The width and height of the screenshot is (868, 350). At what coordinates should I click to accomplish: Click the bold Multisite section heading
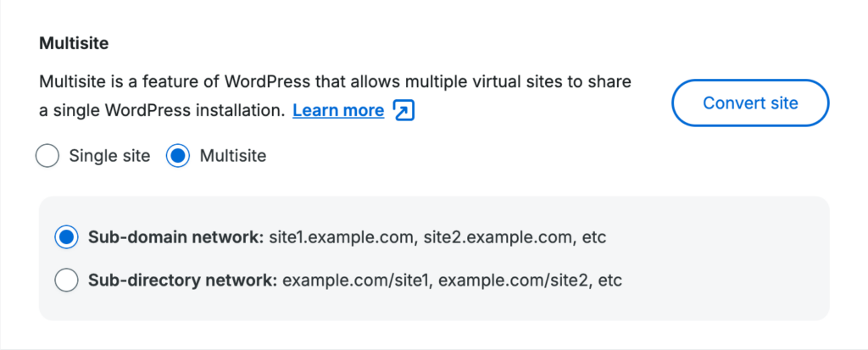[x=75, y=42]
